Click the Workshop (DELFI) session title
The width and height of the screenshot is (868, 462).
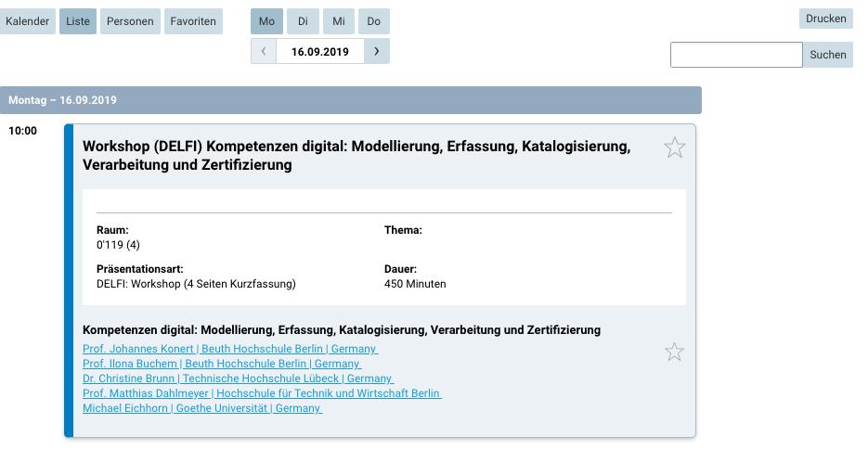[356, 156]
